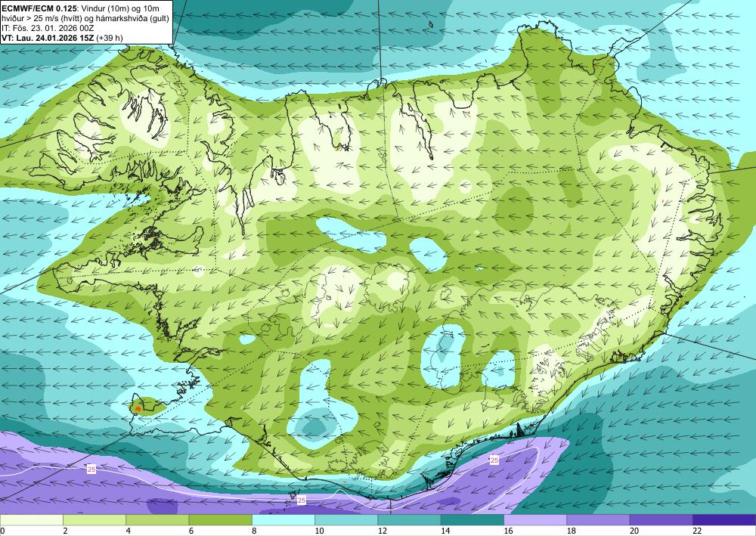The height and width of the screenshot is (536, 756).
Task: Click the '20' label on the wind scale
Action: click(x=634, y=531)
